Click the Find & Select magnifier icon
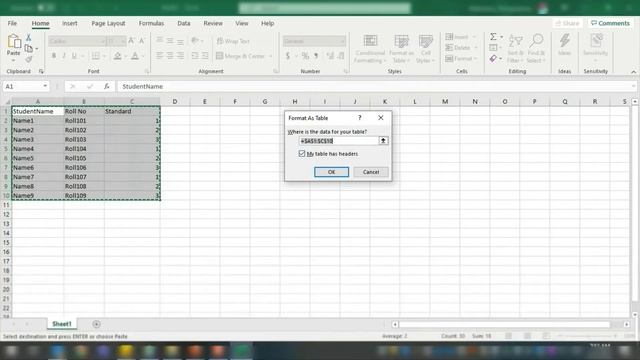The image size is (640, 360). point(536,40)
